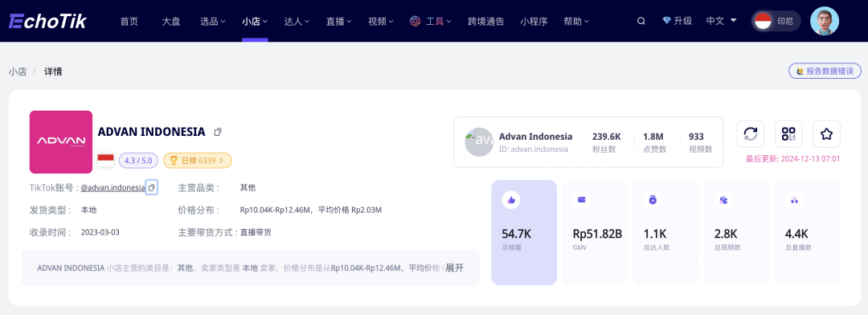868x315 pixels.
Task: Click the pink ADVAN shop logo thumbnail
Action: pos(61,141)
